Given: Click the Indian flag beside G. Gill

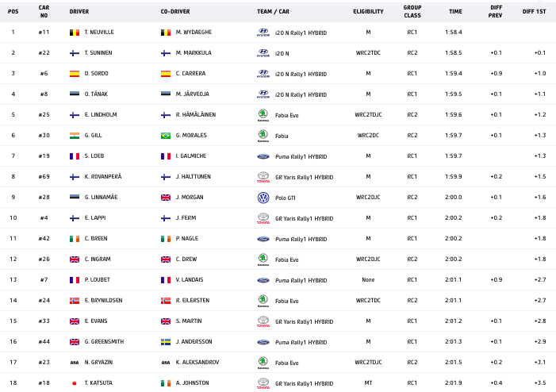Looking at the screenshot, I should [x=75, y=136].
